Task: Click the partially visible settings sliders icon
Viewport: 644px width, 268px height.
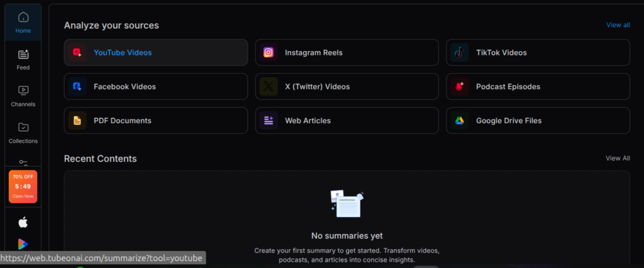Action: pos(23,163)
